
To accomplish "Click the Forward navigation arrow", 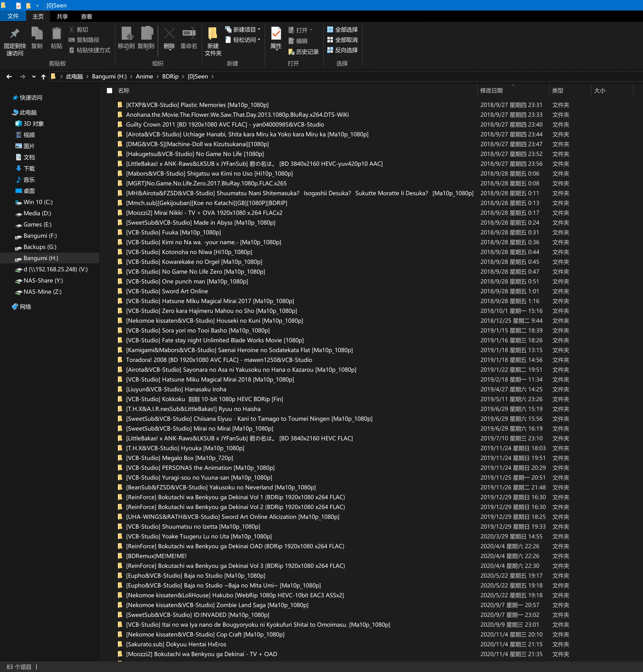I will [23, 77].
